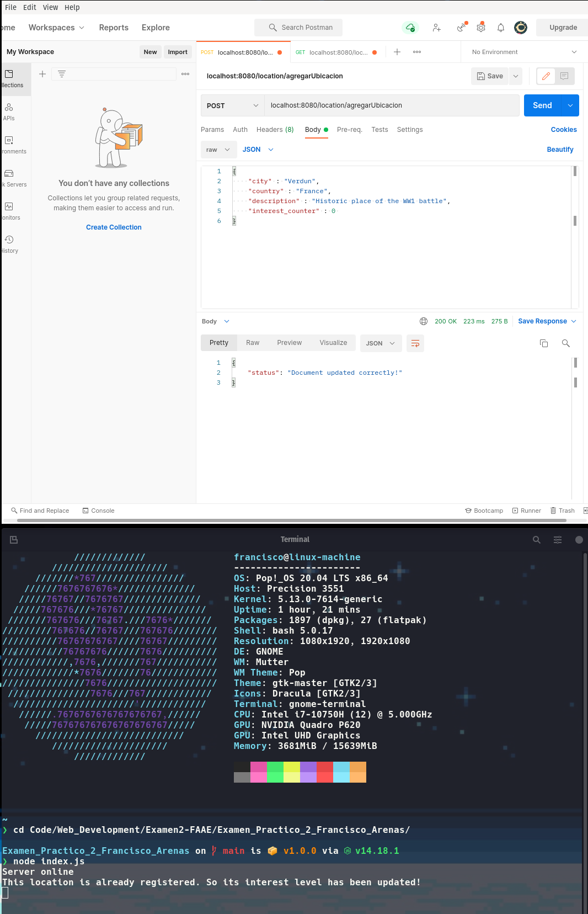Open the Trash in status bar
This screenshot has height=914, width=588.
[563, 511]
